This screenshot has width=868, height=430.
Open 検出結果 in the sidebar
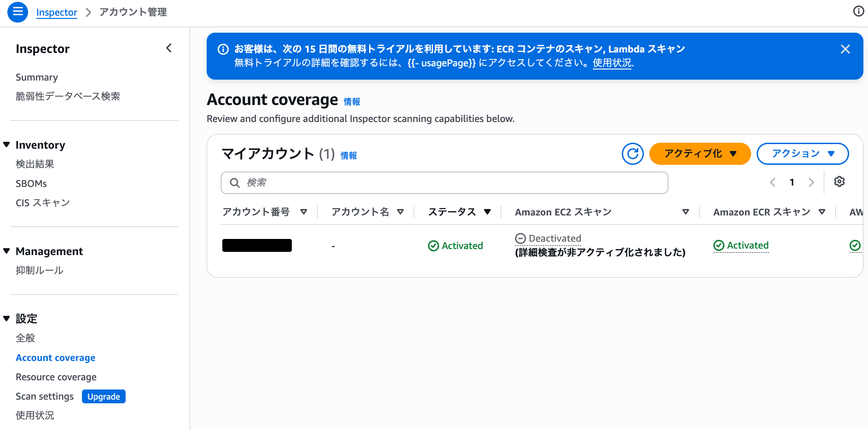(35, 164)
